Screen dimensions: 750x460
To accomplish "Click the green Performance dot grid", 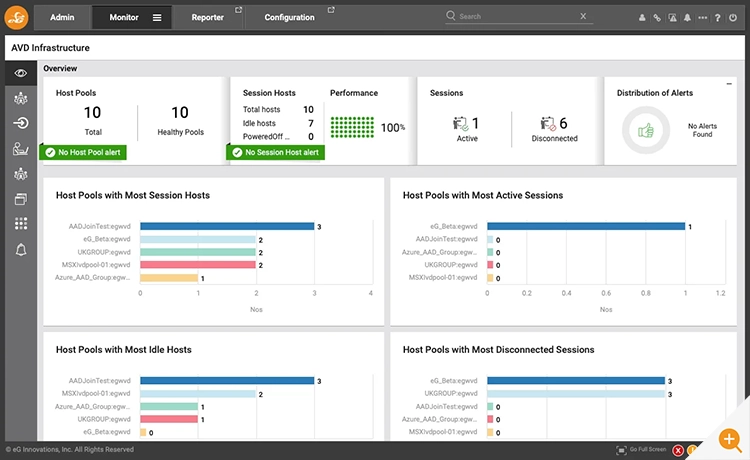I will [x=353, y=127].
